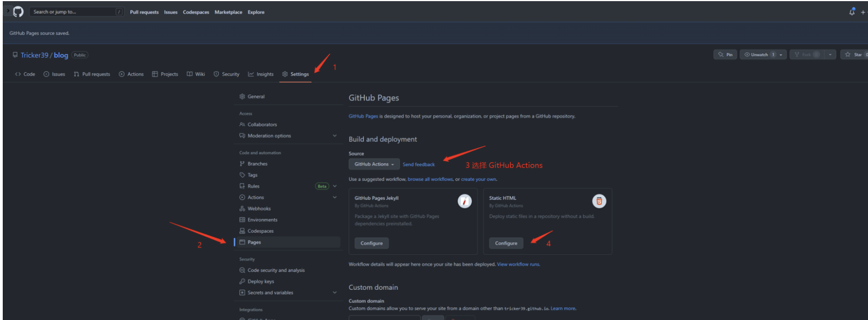
Task: Open the dropdown arrow beside the Fork button
Action: 831,55
